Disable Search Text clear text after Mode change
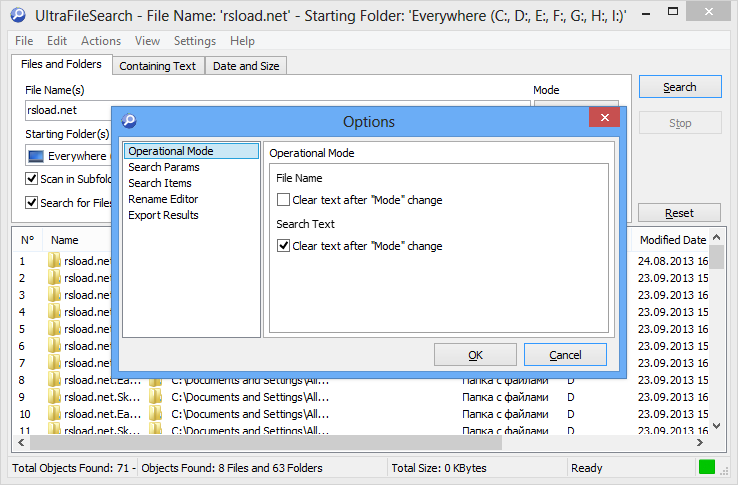 [x=283, y=245]
